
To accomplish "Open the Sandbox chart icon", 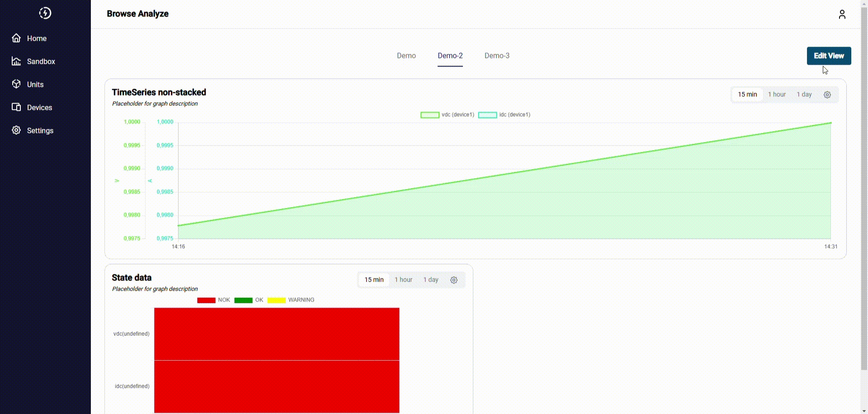I will pos(16,61).
